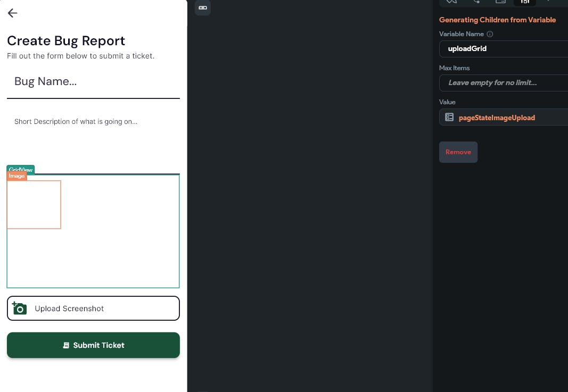Click the small toolbar icon atop the dark canvas
Screen dimensions: 568x392
click(x=202, y=7)
